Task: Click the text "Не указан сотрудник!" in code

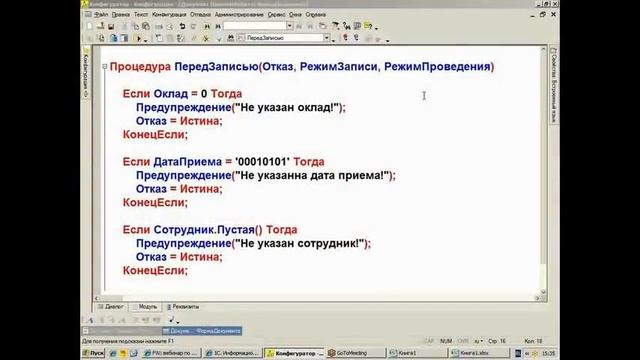Action: click(x=300, y=243)
